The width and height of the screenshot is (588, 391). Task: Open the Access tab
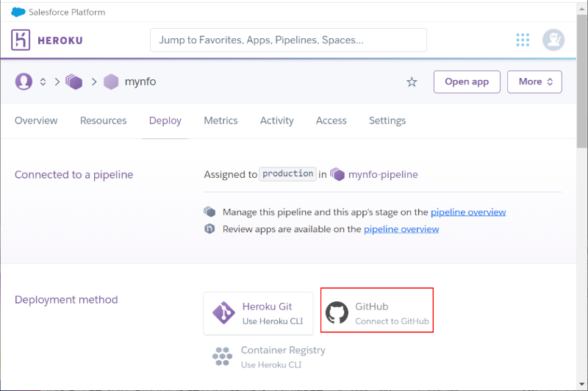331,121
